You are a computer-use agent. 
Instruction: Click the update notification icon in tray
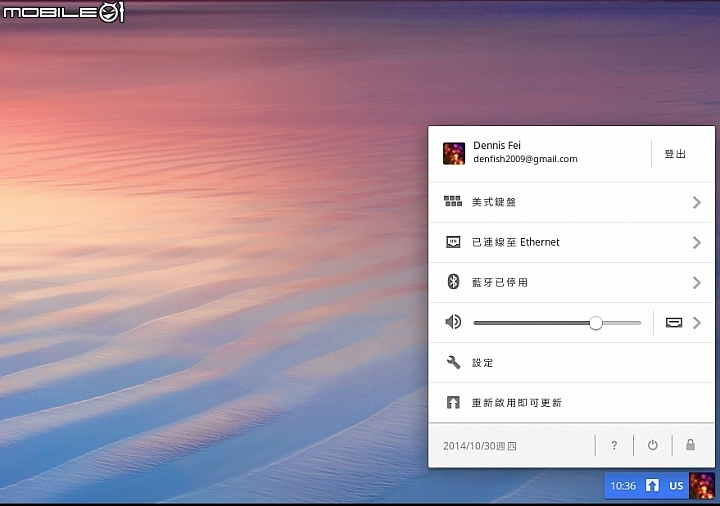[x=652, y=485]
